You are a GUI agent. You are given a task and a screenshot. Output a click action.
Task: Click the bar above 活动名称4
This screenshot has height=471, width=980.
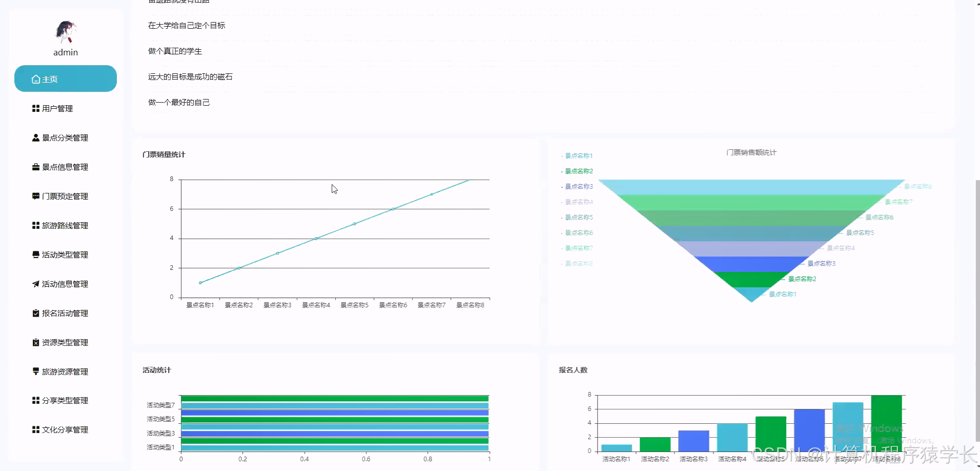(x=732, y=437)
